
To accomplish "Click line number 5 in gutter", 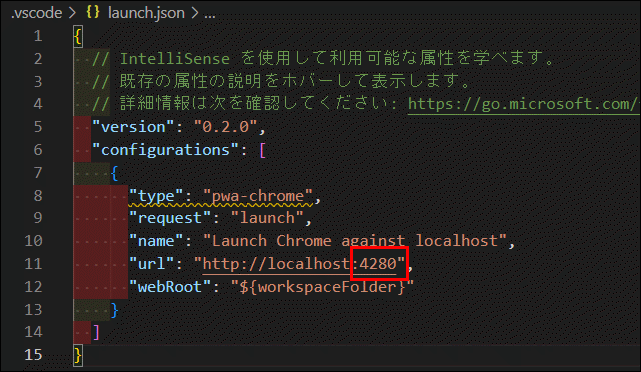I will (x=38, y=127).
